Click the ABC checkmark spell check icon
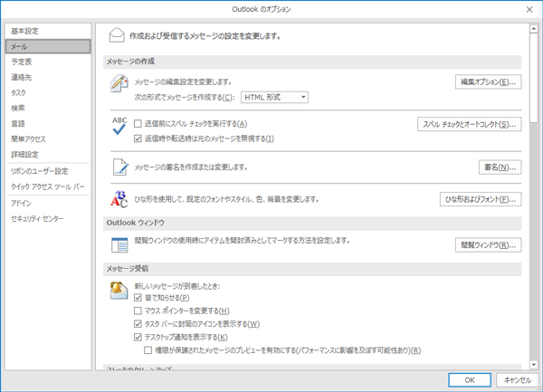543x392 pixels. [119, 126]
